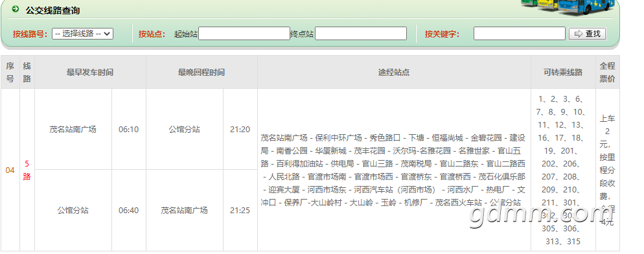Click the 21:20 return time

pyautogui.click(x=240, y=130)
